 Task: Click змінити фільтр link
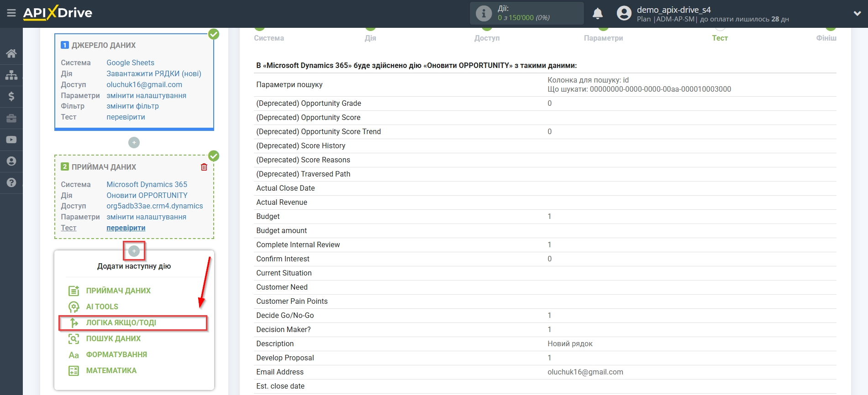[132, 106]
